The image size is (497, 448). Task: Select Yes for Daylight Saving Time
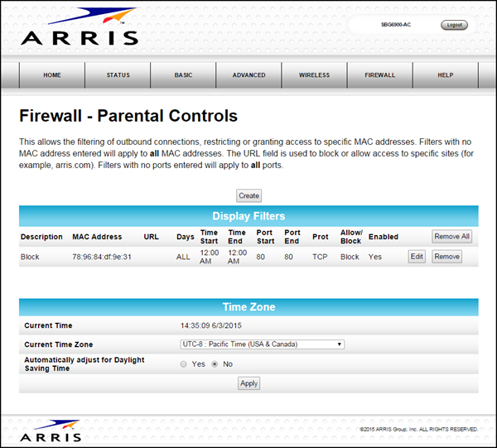[184, 364]
